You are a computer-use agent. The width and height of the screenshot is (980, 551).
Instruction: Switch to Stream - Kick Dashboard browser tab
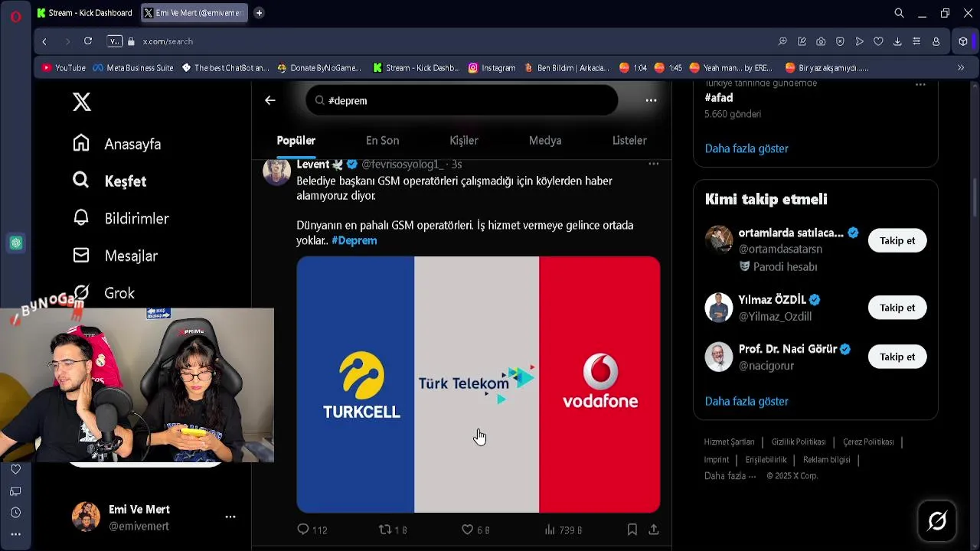[84, 13]
